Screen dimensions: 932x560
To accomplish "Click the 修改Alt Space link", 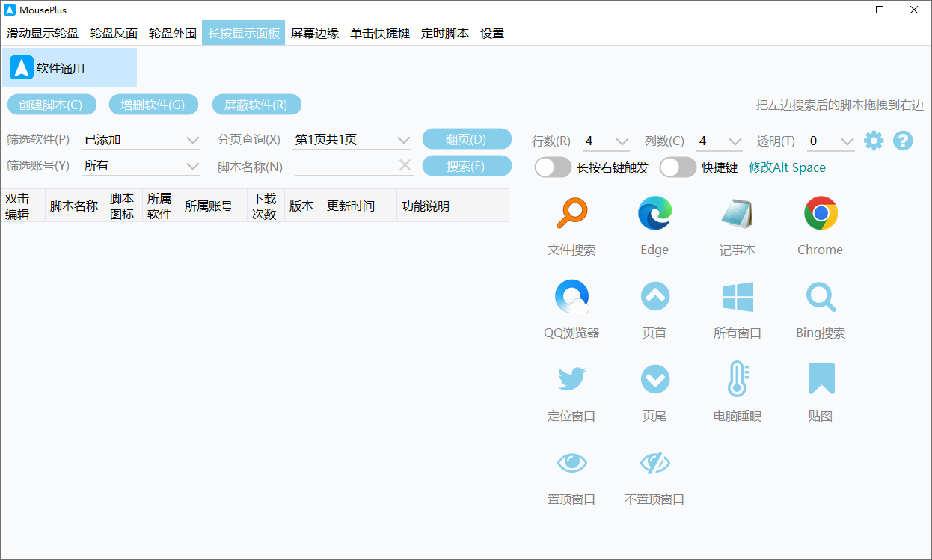I will [x=787, y=168].
